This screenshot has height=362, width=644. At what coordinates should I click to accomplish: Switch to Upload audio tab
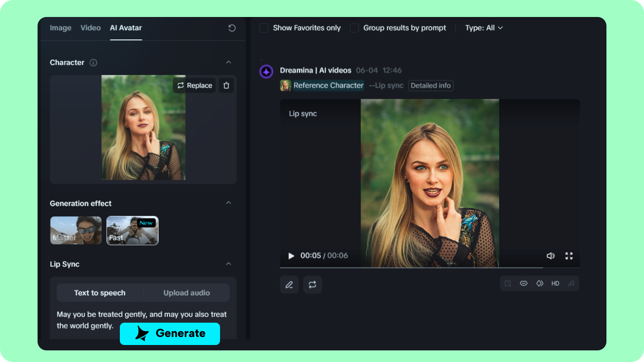pos(186,293)
